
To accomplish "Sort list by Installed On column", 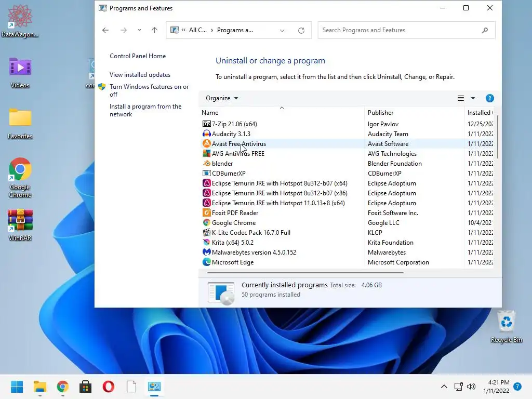I will [x=479, y=112].
